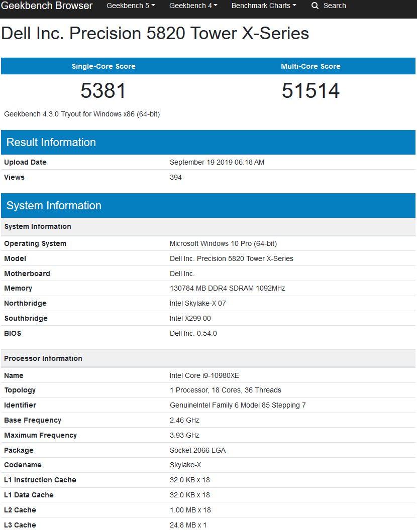Click the Geekbench 4.3.0 Tryout version text

point(82,114)
